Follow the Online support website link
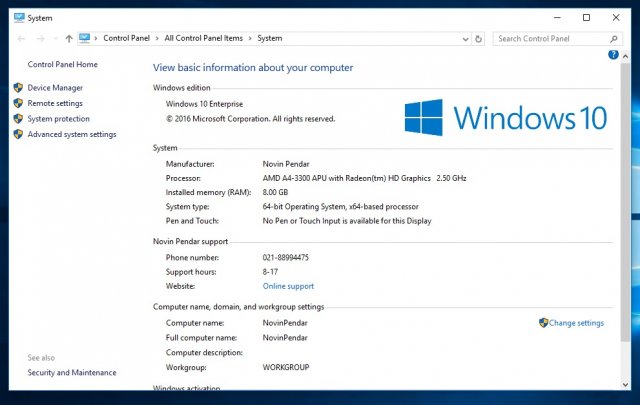This screenshot has width=640, height=405. pyautogui.click(x=288, y=286)
